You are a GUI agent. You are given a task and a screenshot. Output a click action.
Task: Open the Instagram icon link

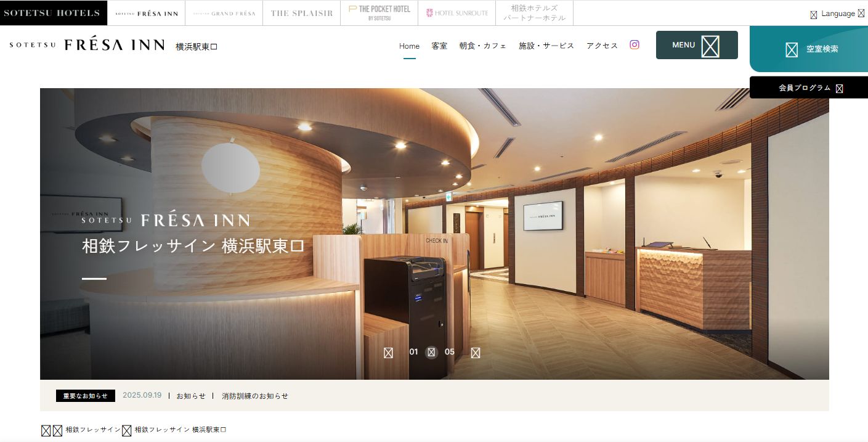coord(635,45)
